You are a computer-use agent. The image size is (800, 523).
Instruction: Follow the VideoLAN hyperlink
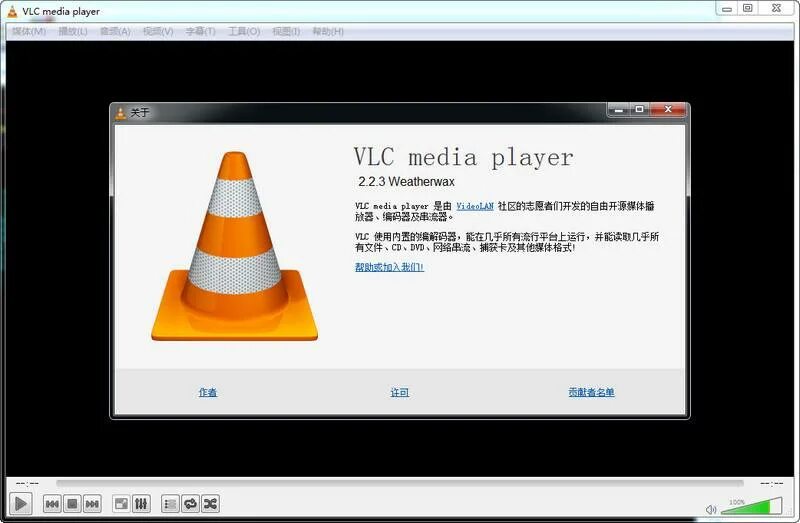(x=475, y=206)
